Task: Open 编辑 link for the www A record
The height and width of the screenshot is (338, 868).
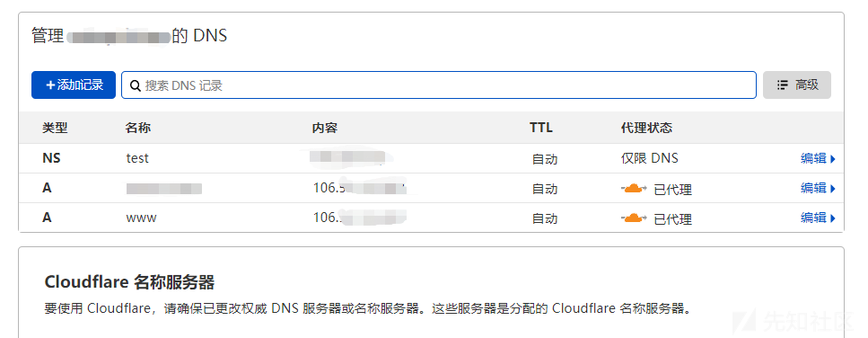Action: tap(813, 218)
